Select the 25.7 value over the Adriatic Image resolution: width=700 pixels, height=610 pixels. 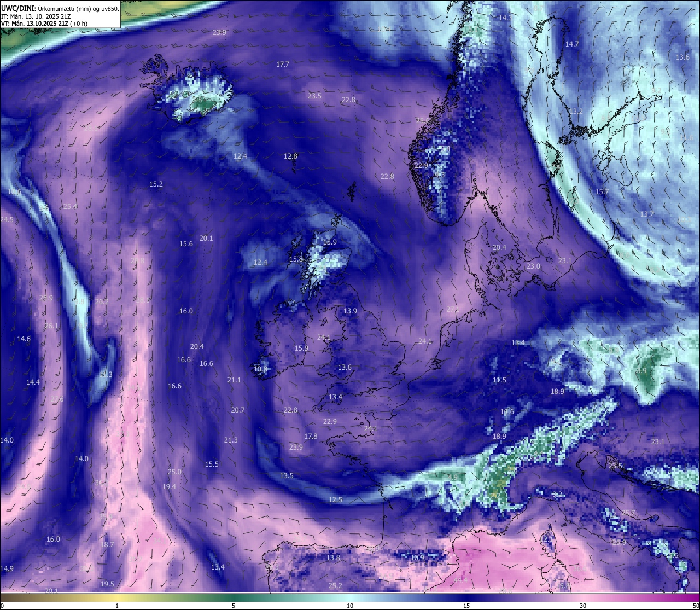tap(629, 513)
